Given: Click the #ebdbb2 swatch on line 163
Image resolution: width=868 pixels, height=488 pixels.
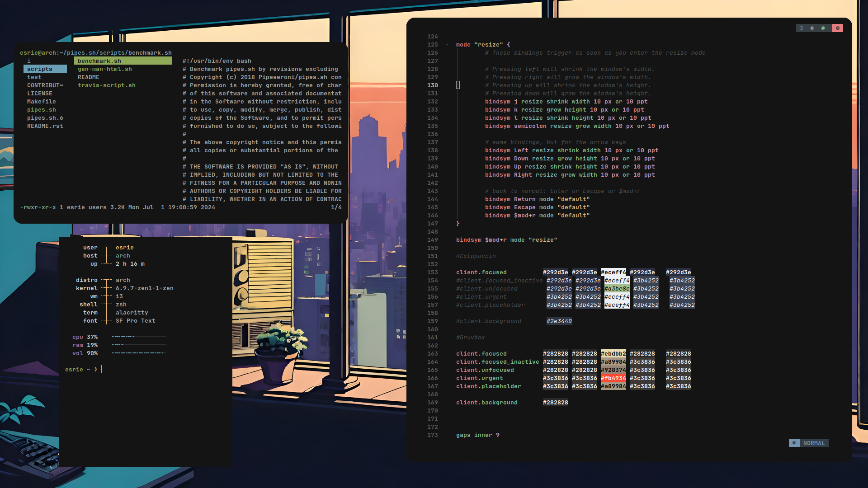Looking at the screenshot, I should [x=613, y=354].
